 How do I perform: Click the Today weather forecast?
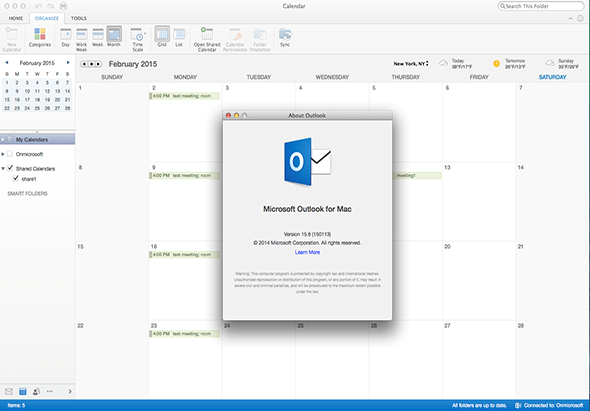456,64
